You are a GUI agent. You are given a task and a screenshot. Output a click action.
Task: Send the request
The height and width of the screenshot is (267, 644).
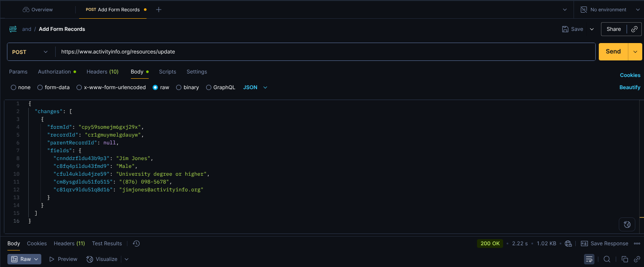tap(613, 51)
